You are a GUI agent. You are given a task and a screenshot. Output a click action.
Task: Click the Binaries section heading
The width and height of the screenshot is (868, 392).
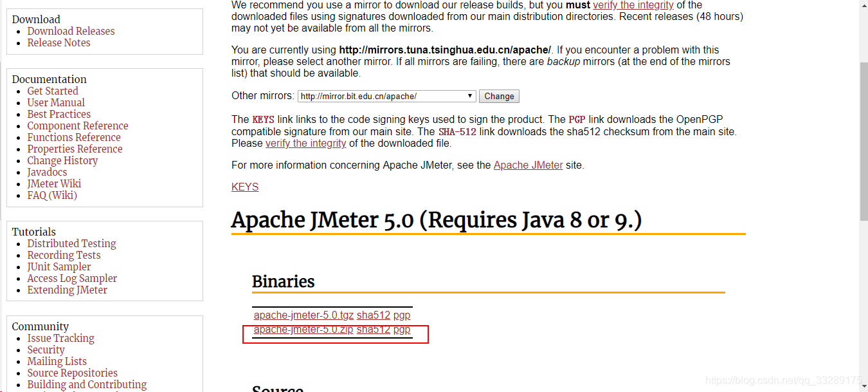pyautogui.click(x=284, y=281)
